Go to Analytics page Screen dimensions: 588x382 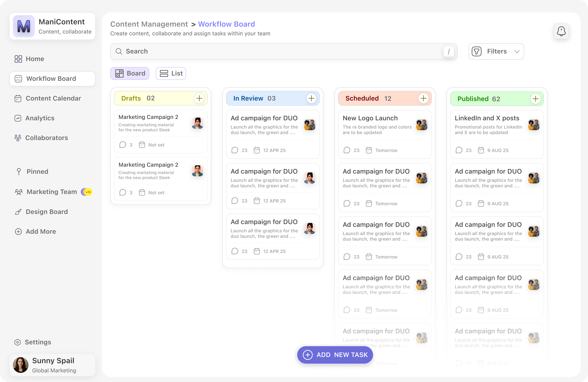40,118
